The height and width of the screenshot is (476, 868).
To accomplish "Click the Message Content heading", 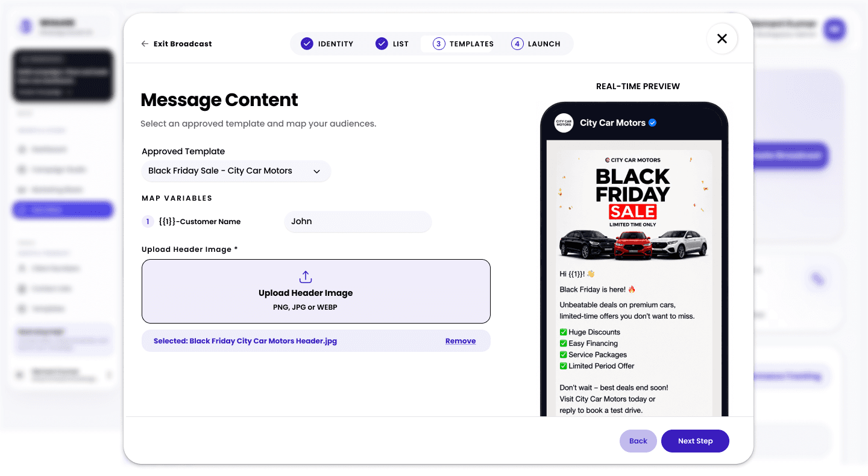I will coord(219,100).
